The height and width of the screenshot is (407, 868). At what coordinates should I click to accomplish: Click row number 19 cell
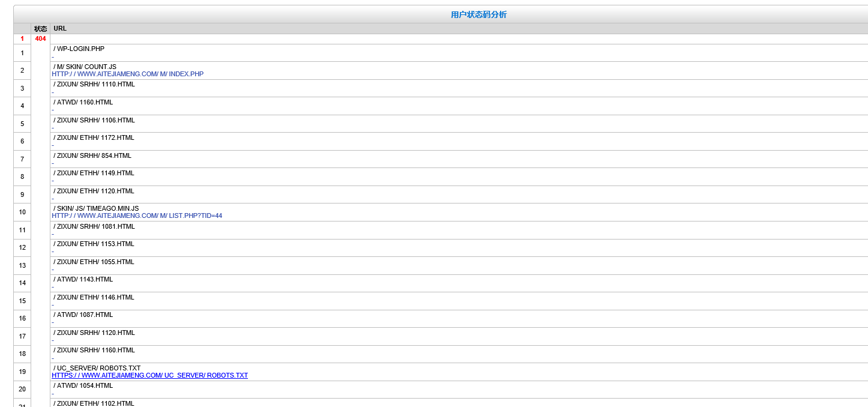(x=22, y=372)
